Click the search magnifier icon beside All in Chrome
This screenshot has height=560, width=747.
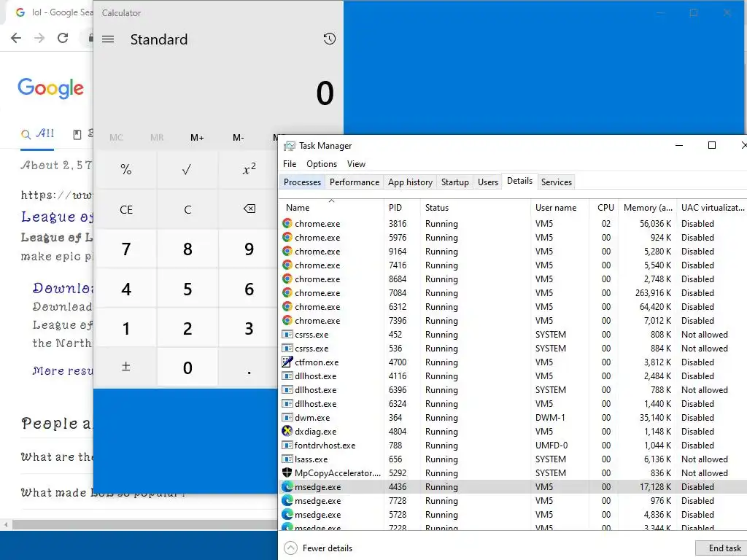(x=26, y=134)
